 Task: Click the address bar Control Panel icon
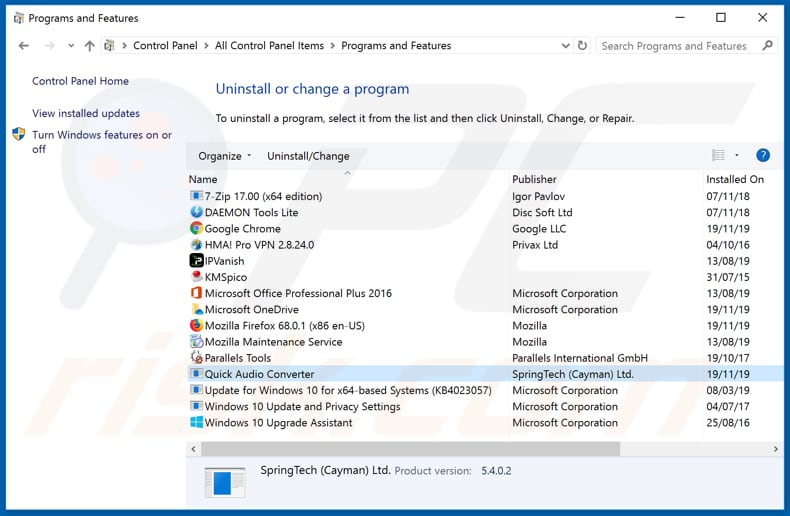(109, 46)
